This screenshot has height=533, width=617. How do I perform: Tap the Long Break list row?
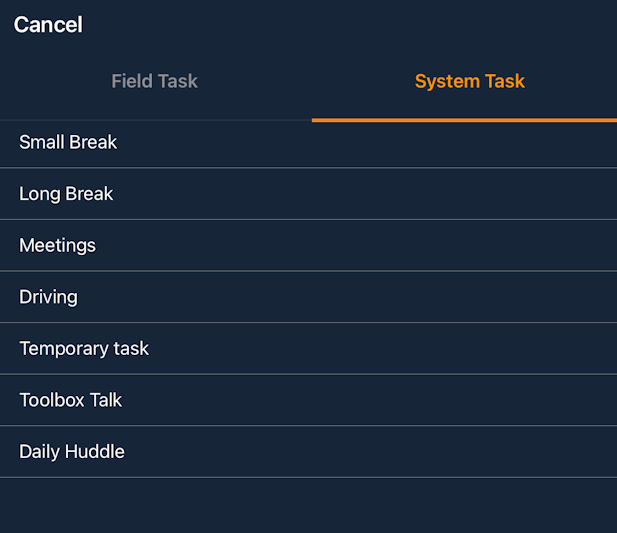(x=308, y=194)
